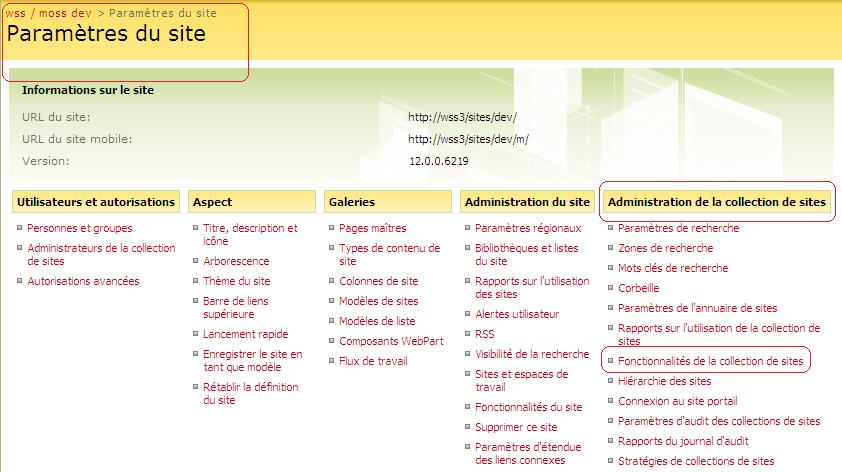Open Fonctionnalités de la collection de sites
The image size is (842, 472).
coord(710,360)
